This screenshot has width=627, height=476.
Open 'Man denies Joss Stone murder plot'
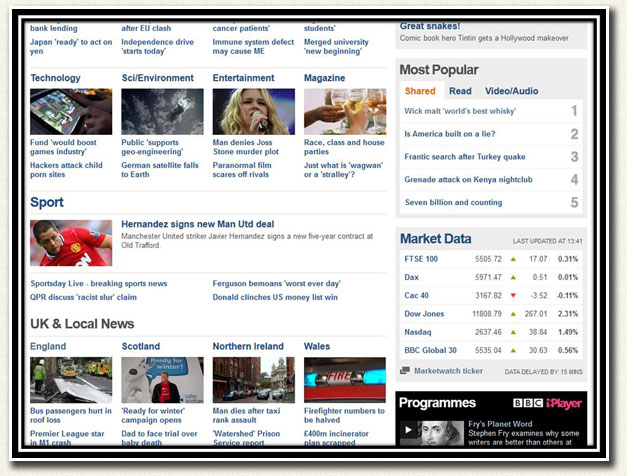pyautogui.click(x=246, y=147)
